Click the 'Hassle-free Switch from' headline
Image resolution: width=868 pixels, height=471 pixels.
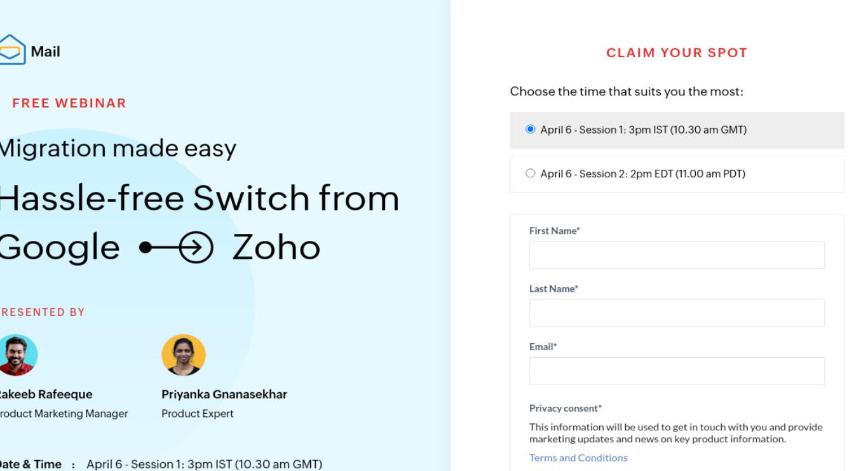(x=198, y=199)
